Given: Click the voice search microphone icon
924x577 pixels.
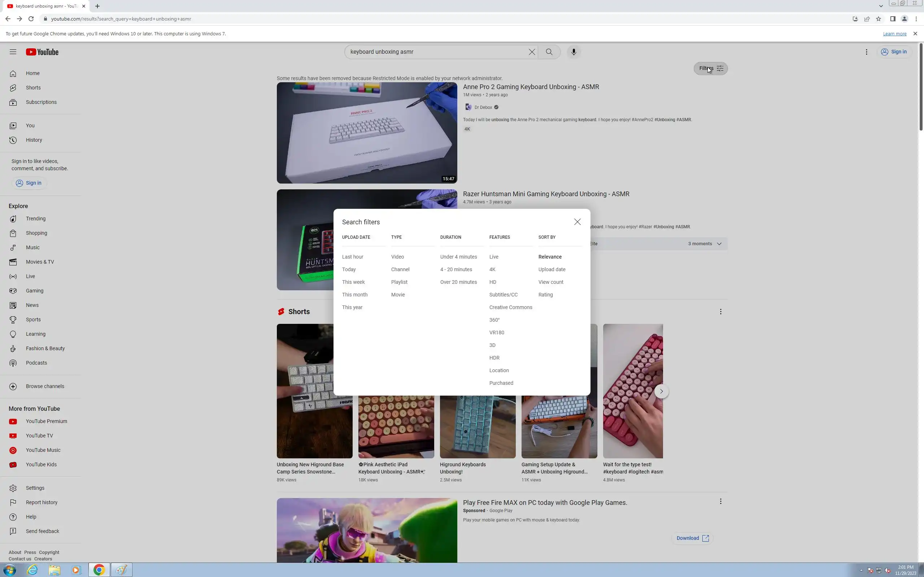Looking at the screenshot, I should (574, 52).
